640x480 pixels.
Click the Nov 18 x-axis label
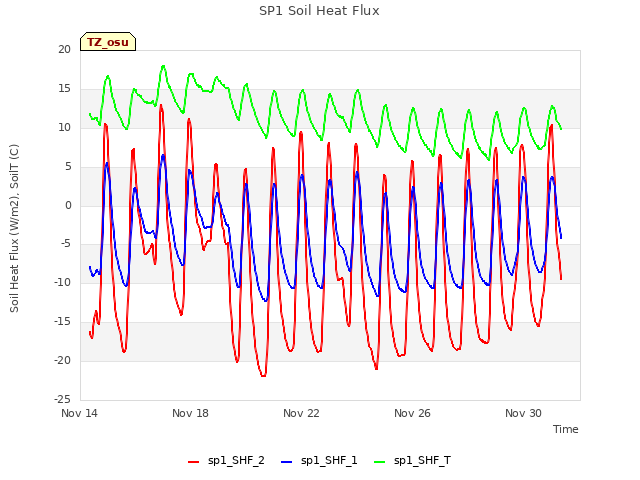[190, 413]
